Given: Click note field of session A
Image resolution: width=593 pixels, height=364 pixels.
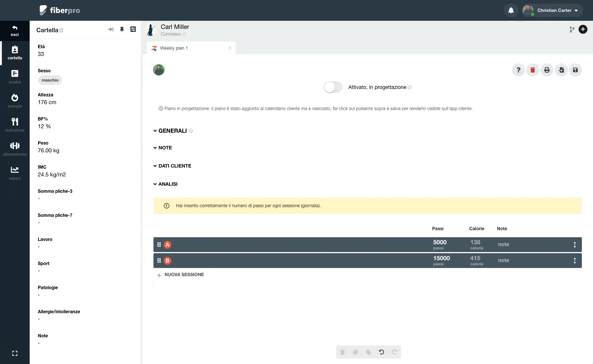Looking at the screenshot, I should coord(503,245).
